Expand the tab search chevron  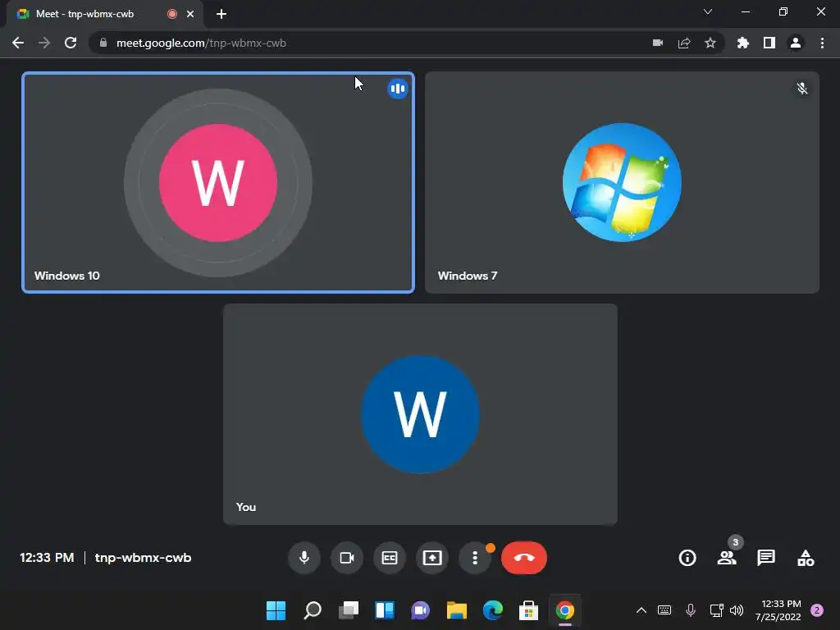click(708, 11)
